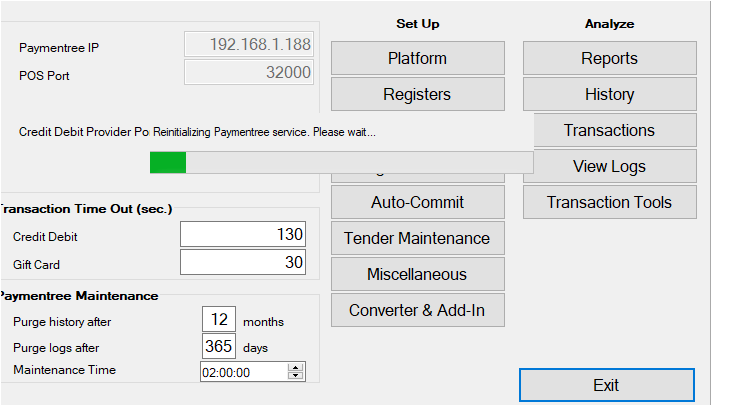Screen dimensions: 733x406
Task: Click the 'Purge logs after' label
Action: click(56, 348)
